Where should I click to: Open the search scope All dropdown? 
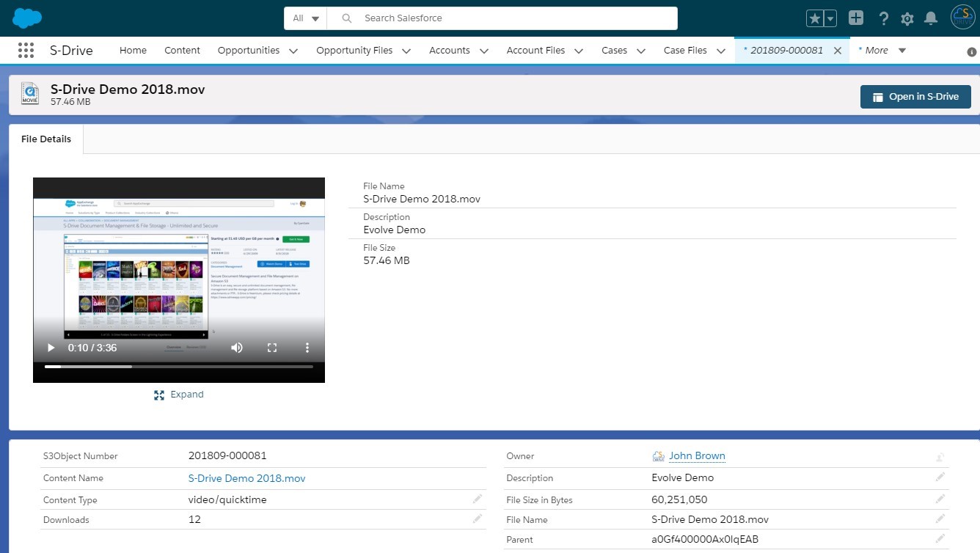(x=306, y=18)
